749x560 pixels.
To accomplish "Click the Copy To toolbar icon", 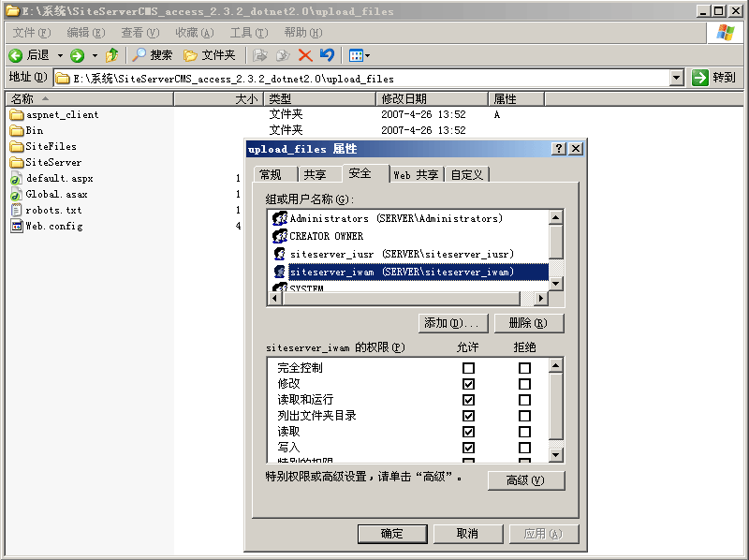I will tap(283, 55).
